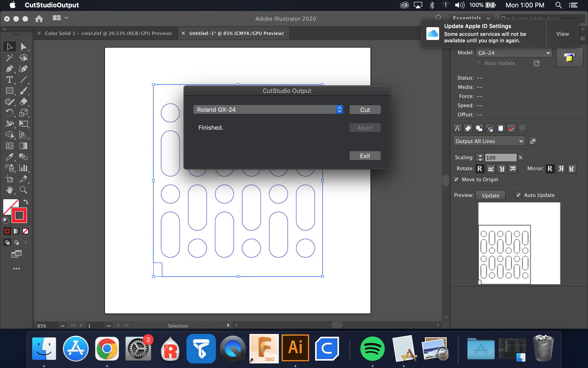
Task: Pick the Pen tool
Action: click(9, 69)
